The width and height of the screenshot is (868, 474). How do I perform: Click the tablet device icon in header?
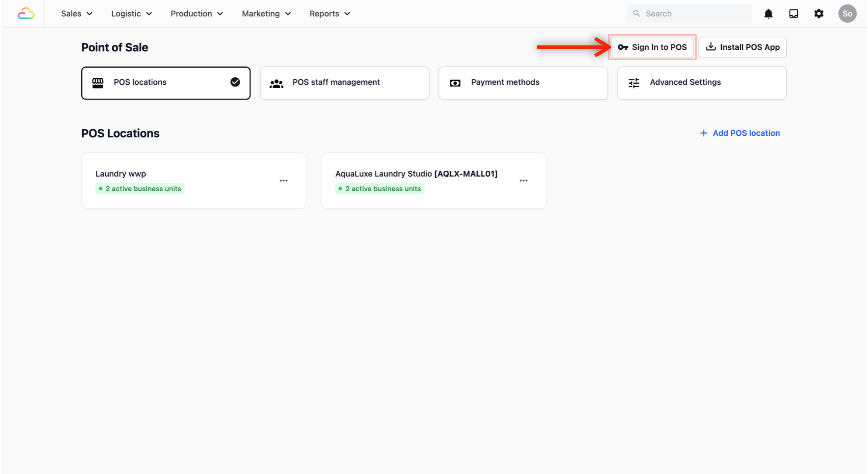(793, 14)
